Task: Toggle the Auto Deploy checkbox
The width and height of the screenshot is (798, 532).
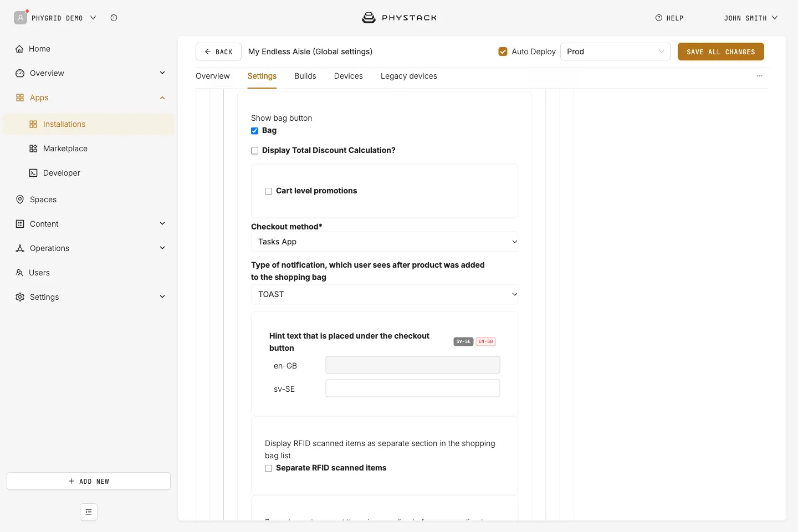Action: (x=503, y=52)
